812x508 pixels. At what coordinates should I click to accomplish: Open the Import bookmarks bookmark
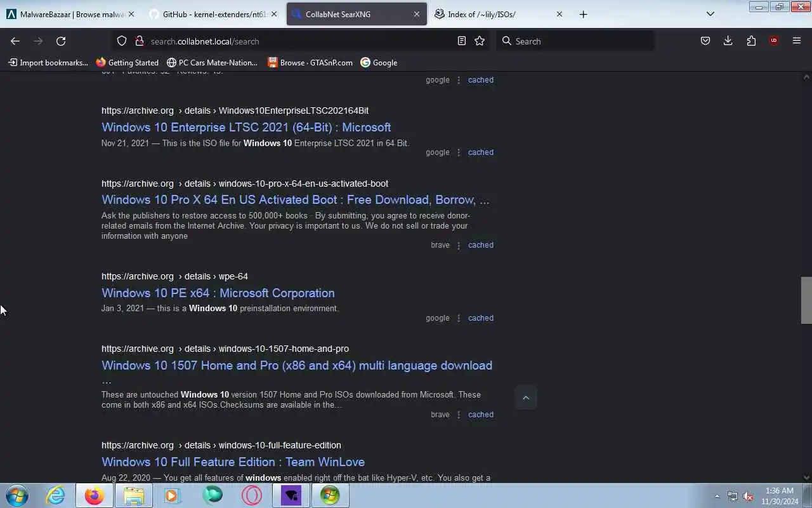(48, 62)
